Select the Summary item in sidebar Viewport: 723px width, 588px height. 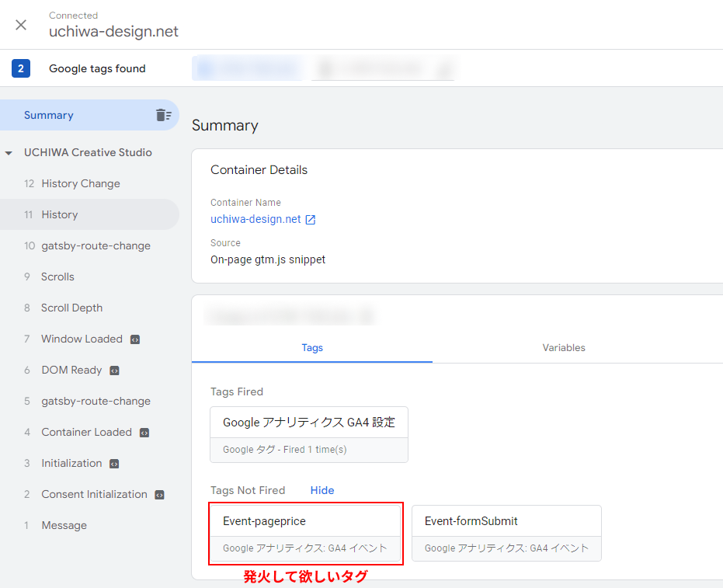point(89,115)
